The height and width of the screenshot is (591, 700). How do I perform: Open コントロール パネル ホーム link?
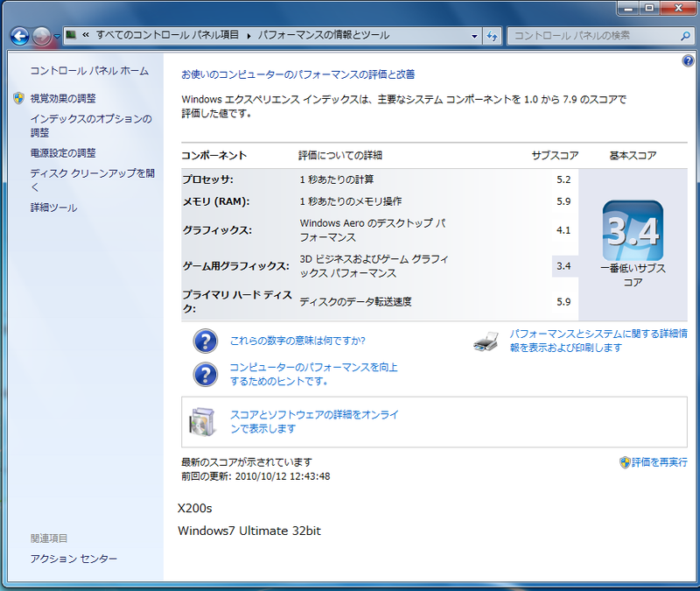coord(89,71)
